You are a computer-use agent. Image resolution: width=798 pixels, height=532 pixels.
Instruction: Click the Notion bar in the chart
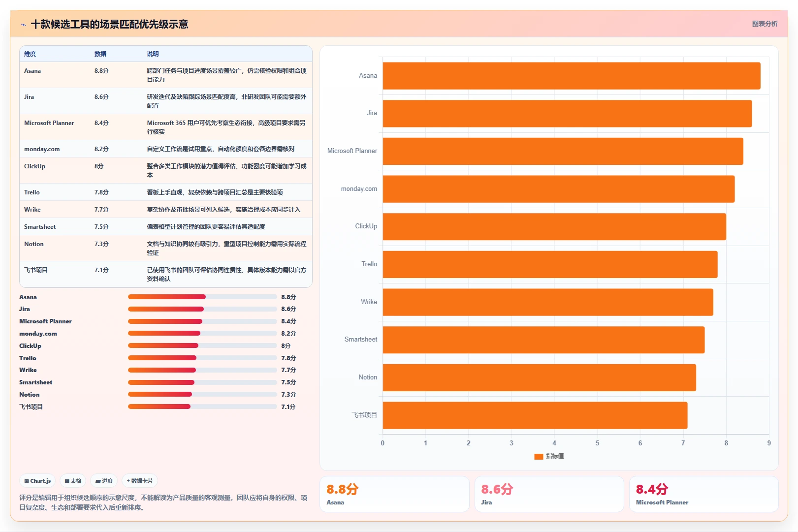point(540,377)
